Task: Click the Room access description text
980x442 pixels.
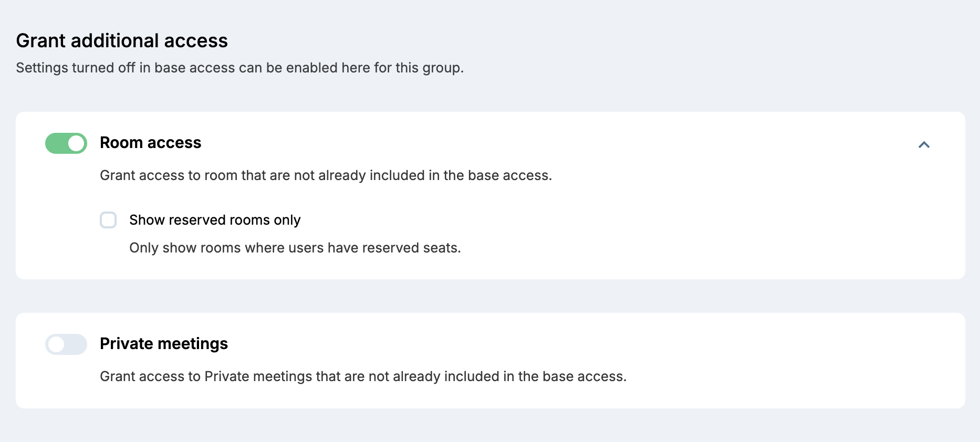Action: tap(326, 175)
